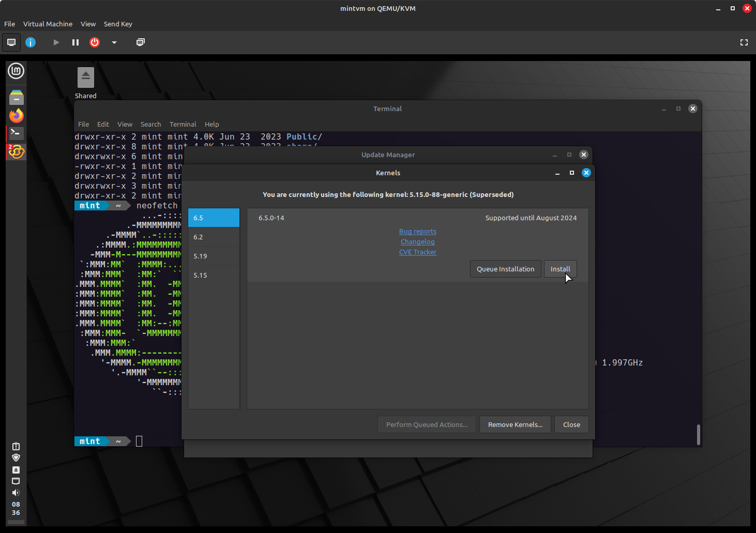Screen dimensions: 756x533
Task: Shut down the VM with red power icon
Action: click(x=95, y=42)
